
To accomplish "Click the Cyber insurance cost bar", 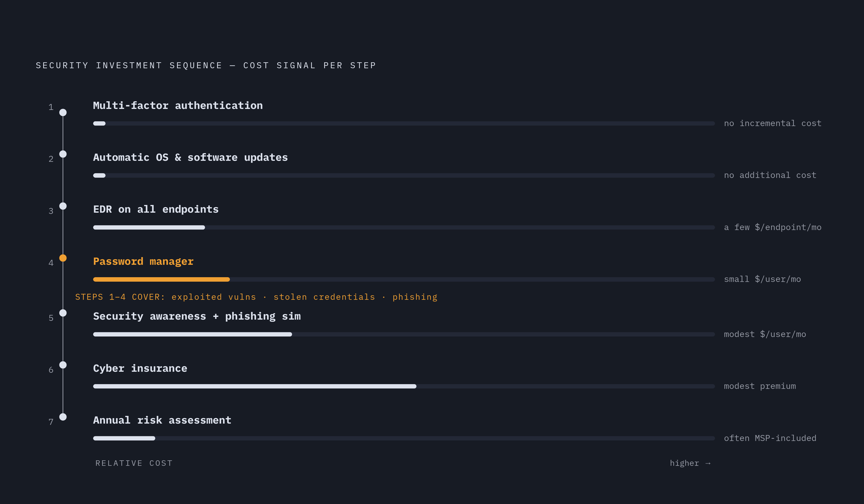I will pos(404,386).
